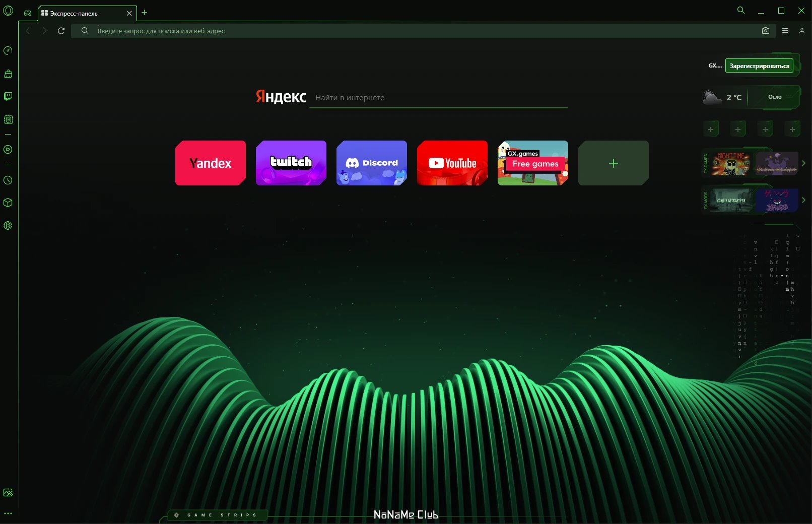Open GX Corner gamepad icon
This screenshot has width=812, height=524.
point(28,13)
